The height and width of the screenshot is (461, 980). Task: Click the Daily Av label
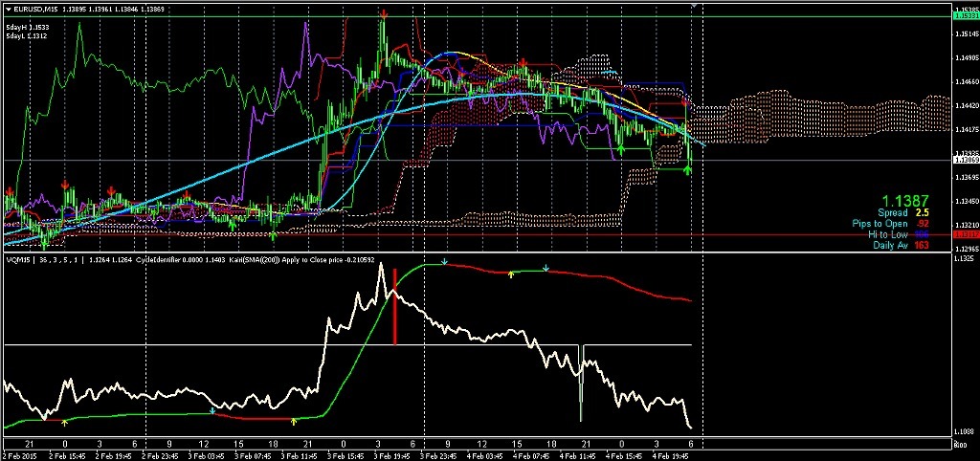click(x=891, y=246)
